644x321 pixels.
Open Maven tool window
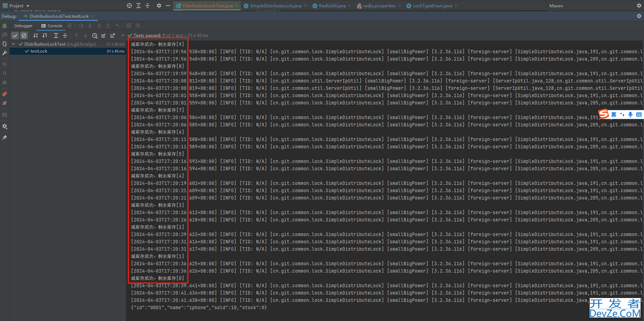pos(556,6)
